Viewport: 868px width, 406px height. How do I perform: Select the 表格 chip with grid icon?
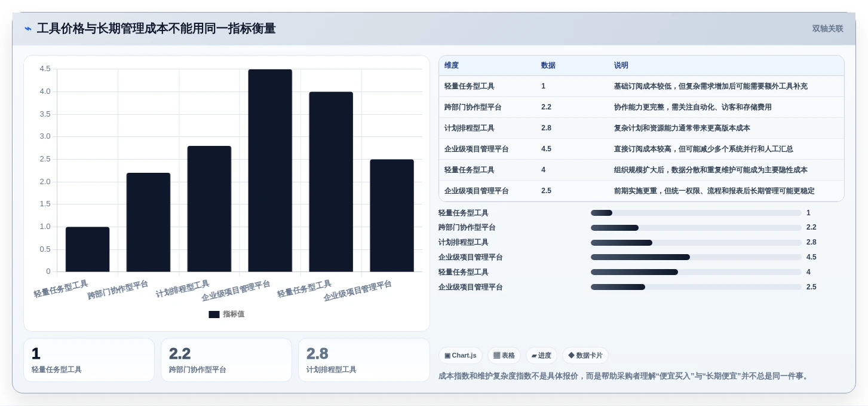point(504,356)
